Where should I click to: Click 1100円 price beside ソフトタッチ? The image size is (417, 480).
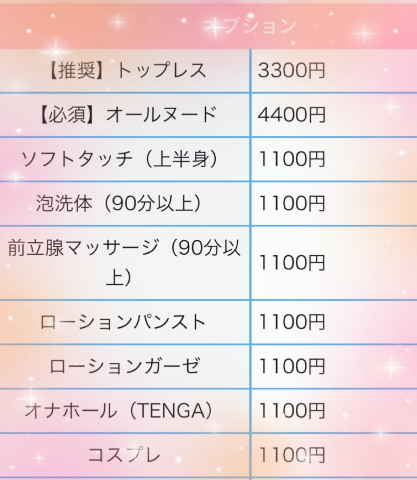pos(291,159)
